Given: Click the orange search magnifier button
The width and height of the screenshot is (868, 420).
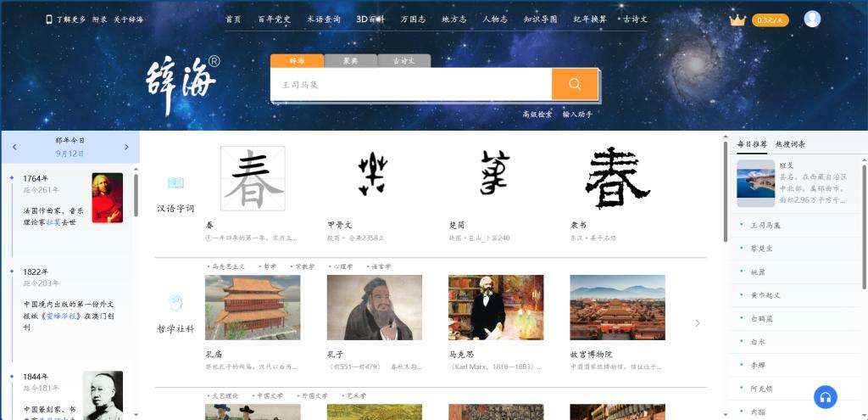Looking at the screenshot, I should pyautogui.click(x=575, y=84).
